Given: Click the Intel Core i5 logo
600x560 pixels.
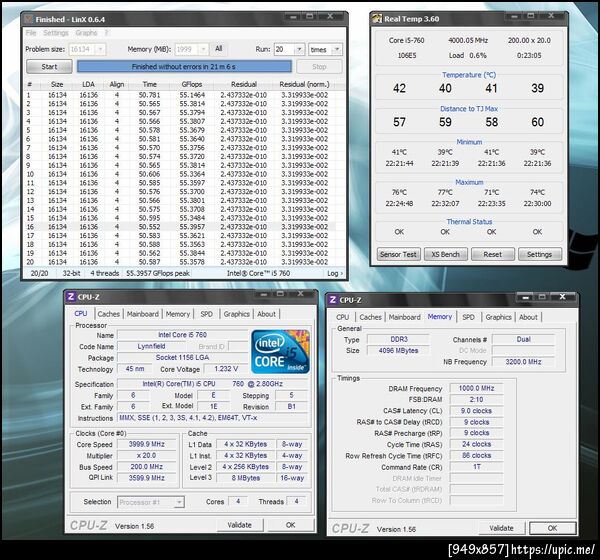Looking at the screenshot, I should [280, 352].
